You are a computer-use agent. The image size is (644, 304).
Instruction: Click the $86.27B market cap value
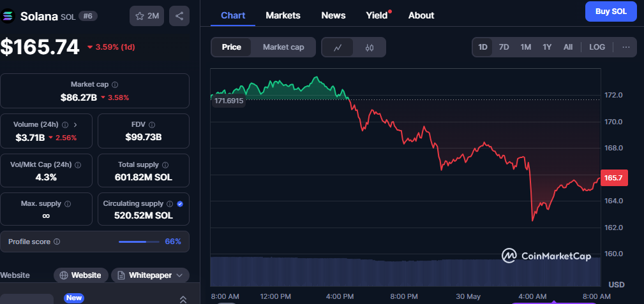click(79, 98)
